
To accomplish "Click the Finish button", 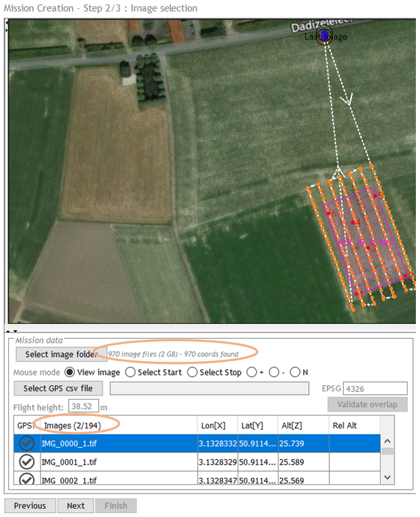I will (x=116, y=505).
